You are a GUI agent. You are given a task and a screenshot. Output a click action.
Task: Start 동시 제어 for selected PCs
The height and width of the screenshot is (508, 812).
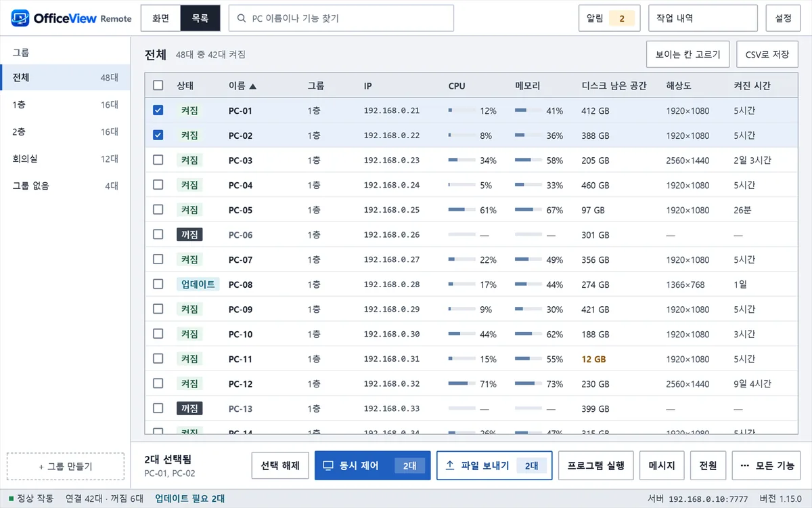(x=372, y=466)
